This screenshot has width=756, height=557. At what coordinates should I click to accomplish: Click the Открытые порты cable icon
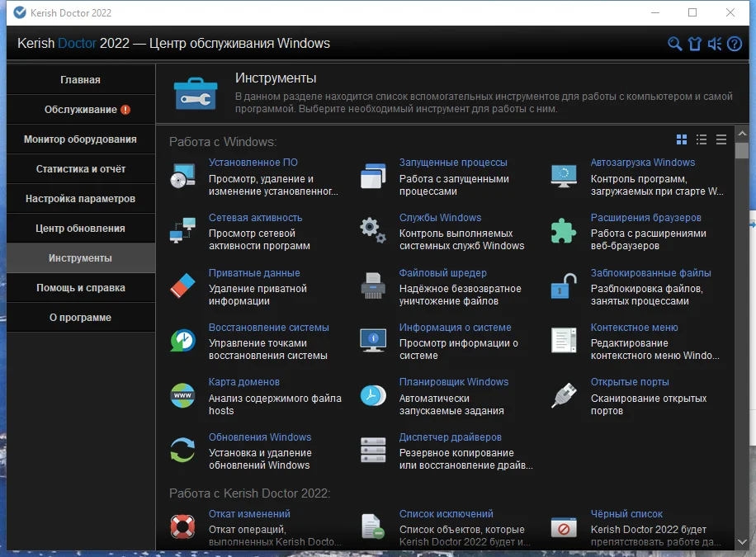tap(564, 395)
